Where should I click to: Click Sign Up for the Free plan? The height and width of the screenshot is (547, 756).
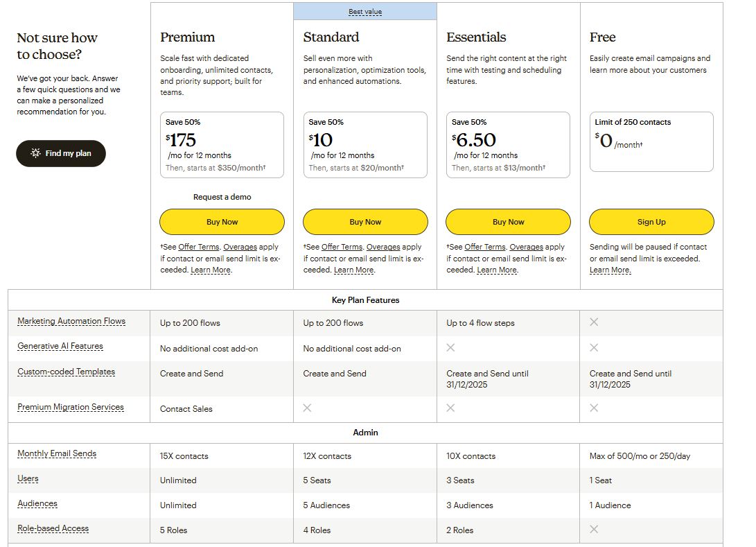[x=651, y=221]
